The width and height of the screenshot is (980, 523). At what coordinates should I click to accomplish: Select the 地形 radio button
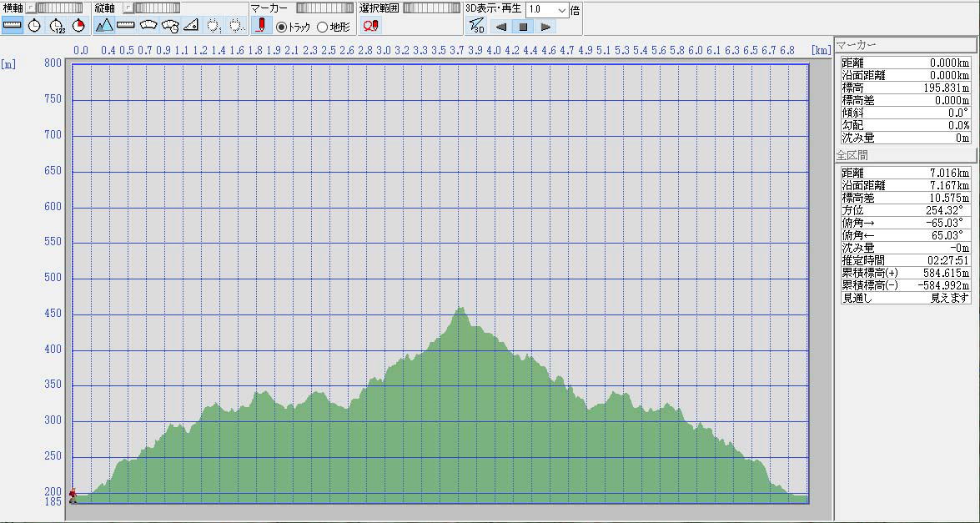(322, 27)
